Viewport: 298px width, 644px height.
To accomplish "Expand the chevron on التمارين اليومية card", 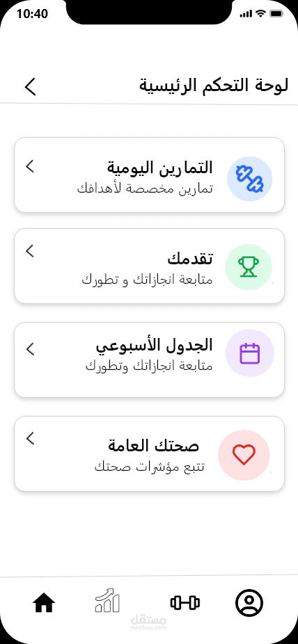I will [30, 166].
